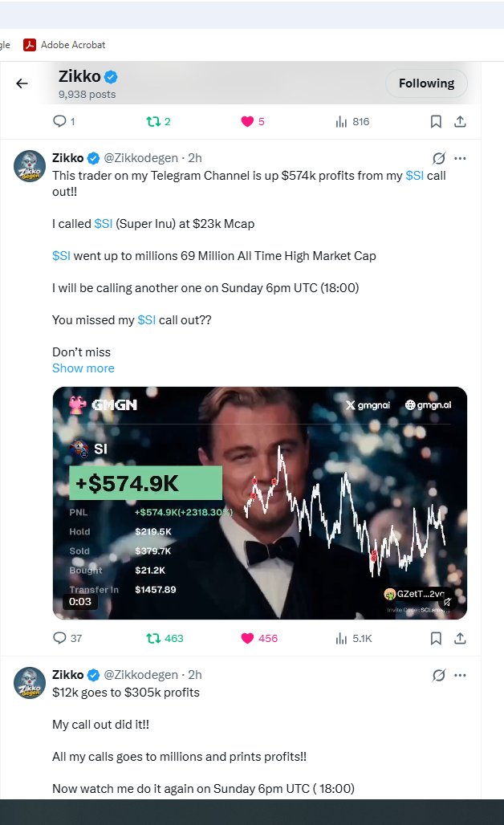Viewport: 504px width, 825px height.
Task: Open the $SI cashtag link in first line
Action: coord(415,176)
